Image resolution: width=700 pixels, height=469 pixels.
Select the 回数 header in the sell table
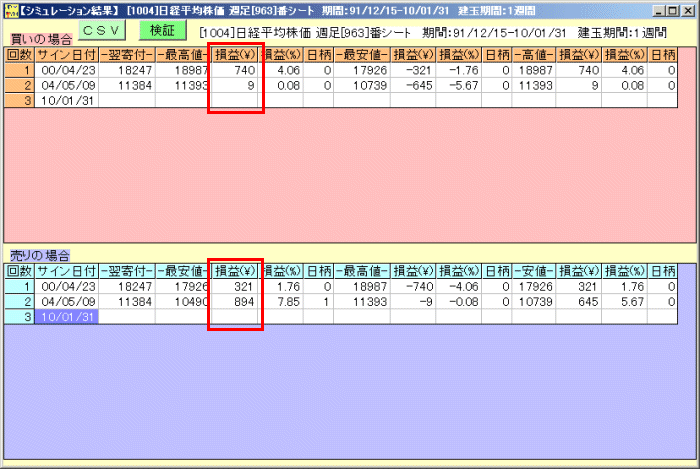point(20,271)
